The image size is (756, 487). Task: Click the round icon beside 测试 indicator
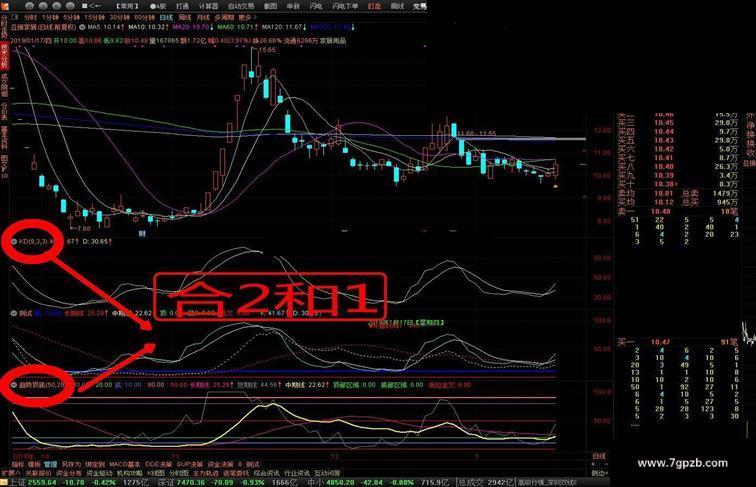[14, 313]
